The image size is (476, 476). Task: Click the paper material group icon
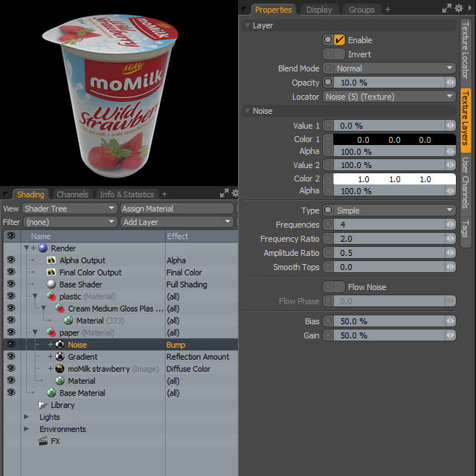click(51, 332)
